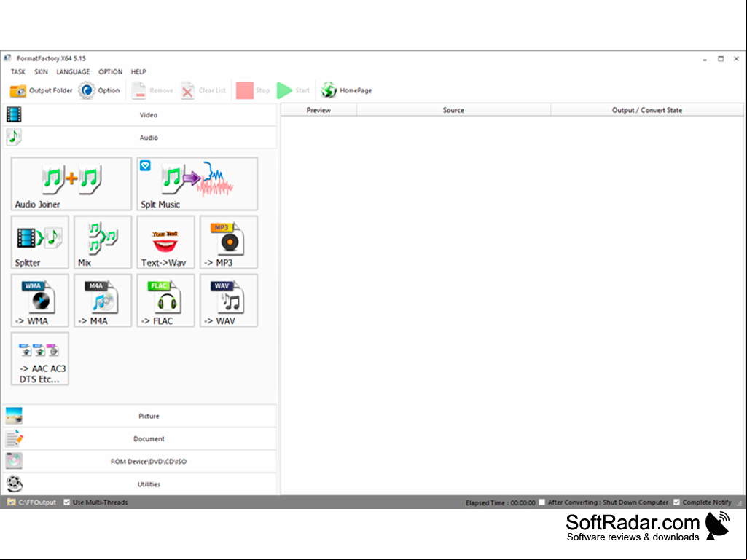Image resolution: width=747 pixels, height=560 pixels.
Task: Start the conversion
Action: (x=294, y=90)
